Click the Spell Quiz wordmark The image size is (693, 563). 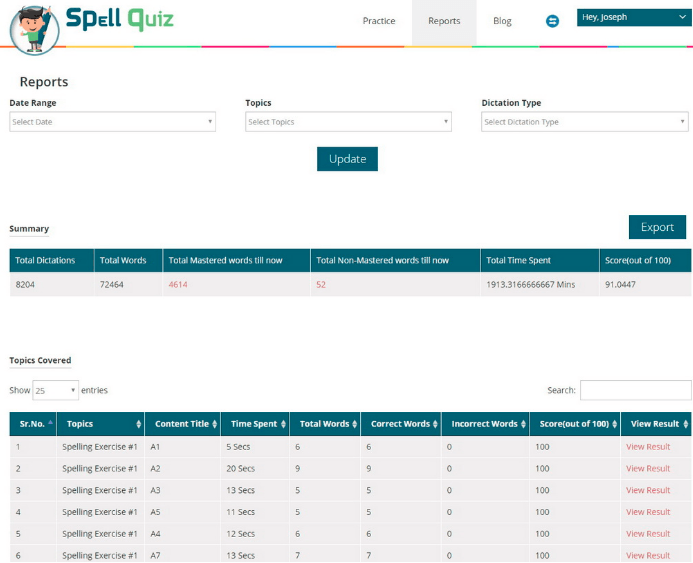119,19
